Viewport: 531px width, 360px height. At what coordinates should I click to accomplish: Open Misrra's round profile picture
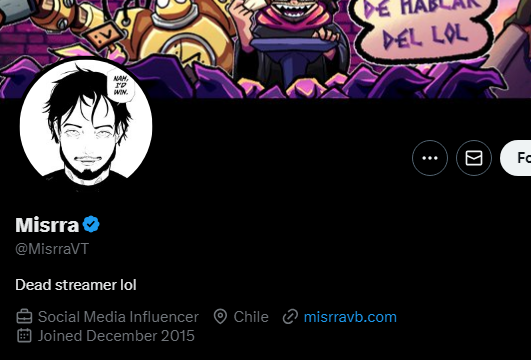coord(86,127)
